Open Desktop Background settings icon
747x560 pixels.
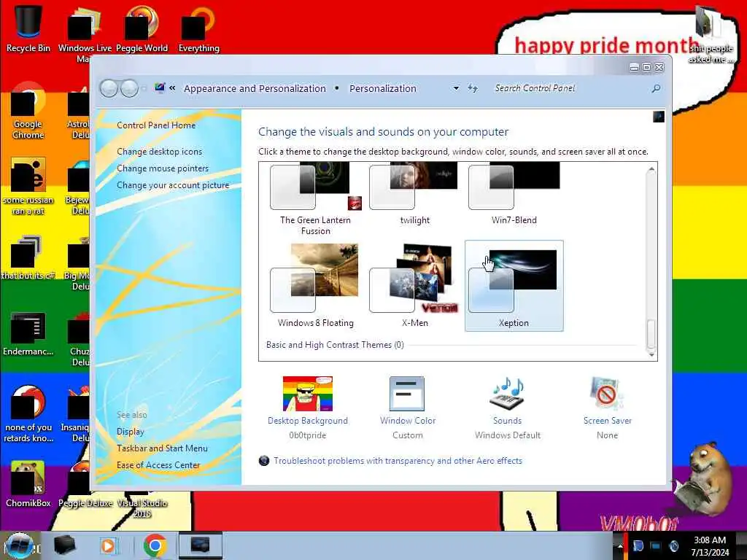coord(308,394)
